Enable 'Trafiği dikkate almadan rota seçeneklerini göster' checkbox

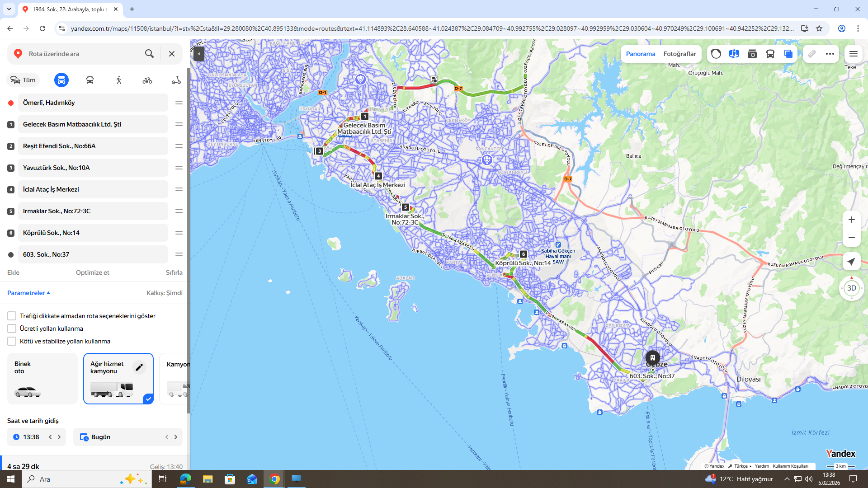pos(12,316)
